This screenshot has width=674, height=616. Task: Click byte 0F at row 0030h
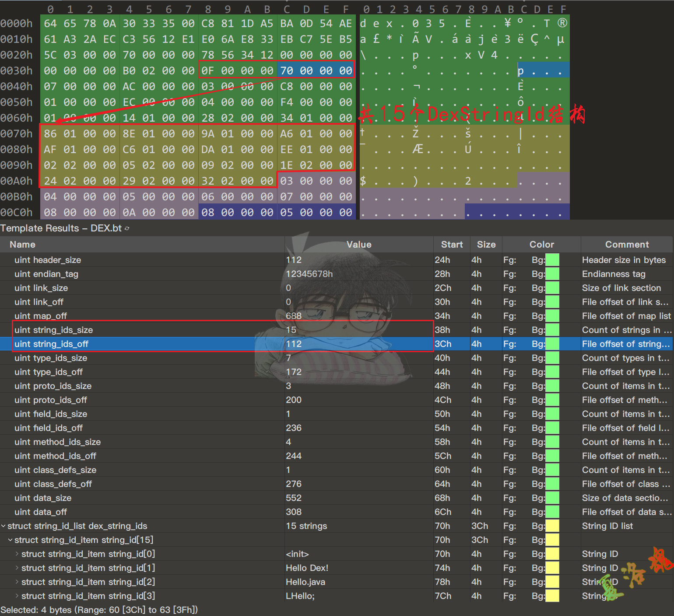click(207, 70)
